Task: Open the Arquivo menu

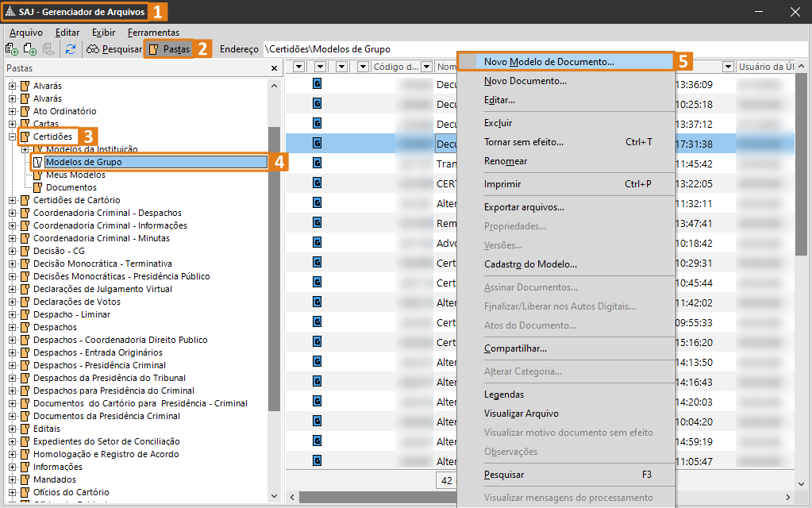Action: point(26,32)
